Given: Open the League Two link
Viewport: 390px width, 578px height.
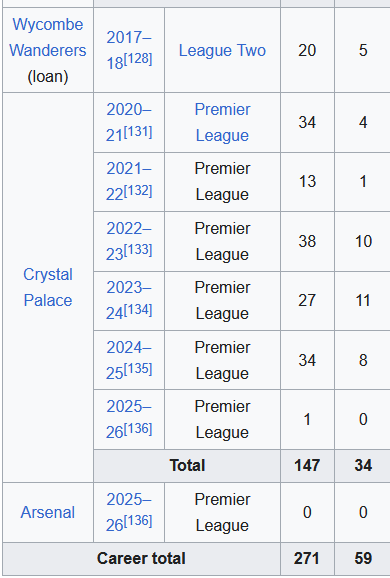Looking at the screenshot, I should tap(222, 50).
